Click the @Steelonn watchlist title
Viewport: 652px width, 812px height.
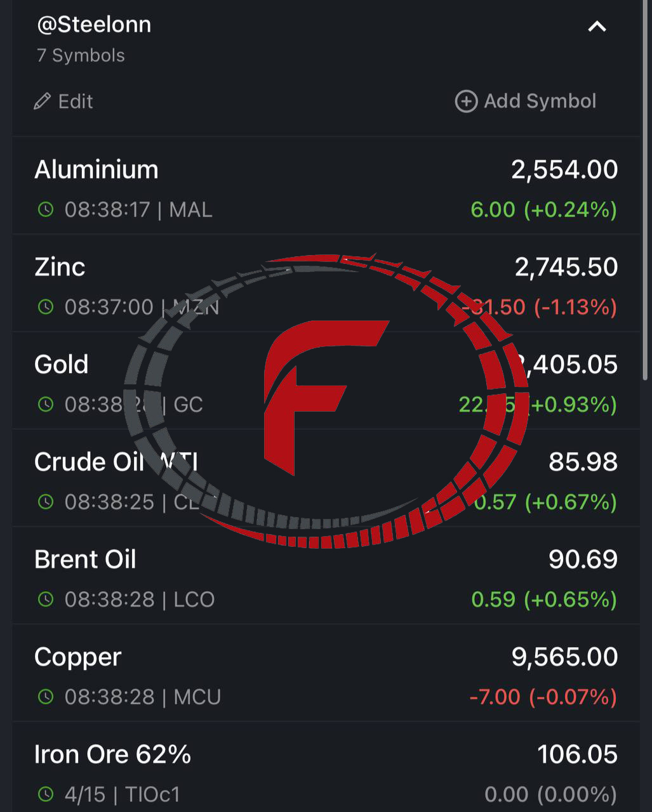point(94,25)
